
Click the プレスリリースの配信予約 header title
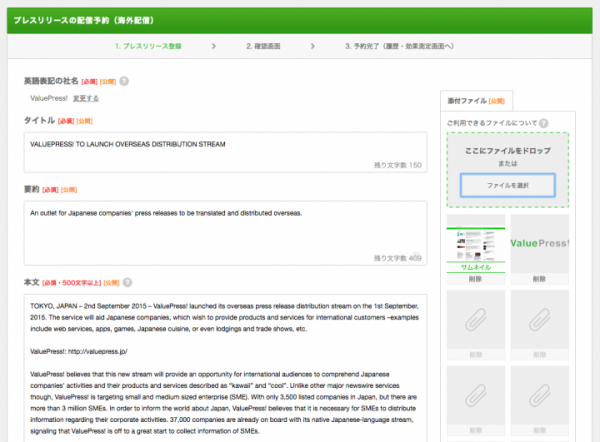(x=84, y=20)
